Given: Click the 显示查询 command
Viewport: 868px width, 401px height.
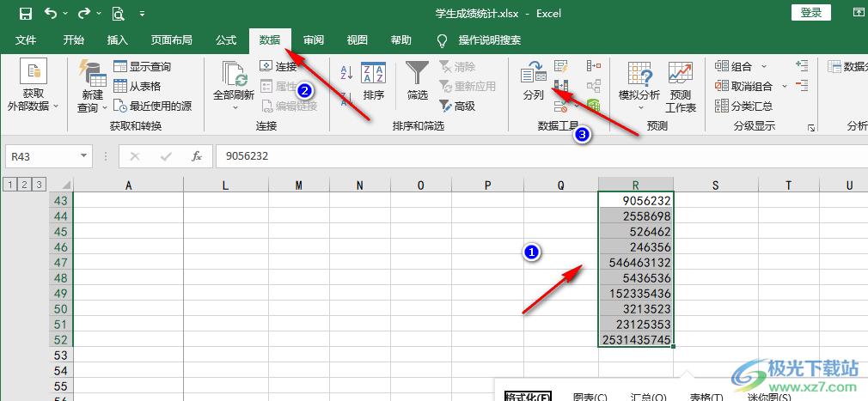Looking at the screenshot, I should [143, 67].
